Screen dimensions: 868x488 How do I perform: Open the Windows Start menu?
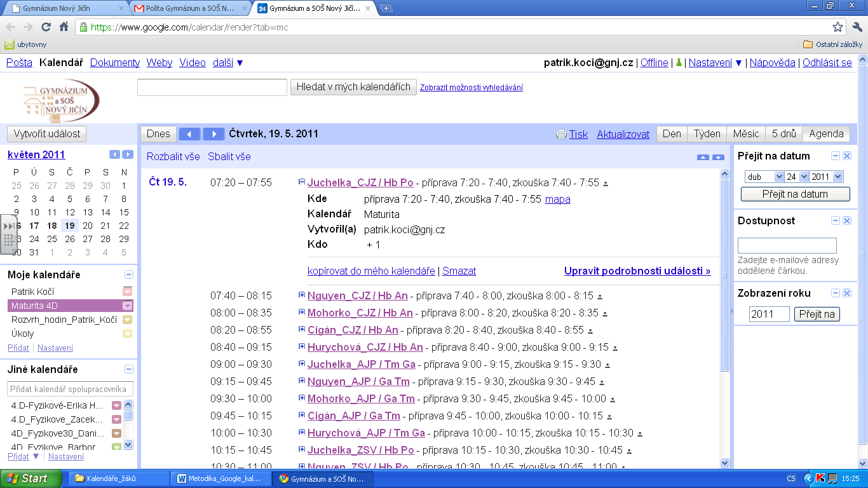(31, 478)
